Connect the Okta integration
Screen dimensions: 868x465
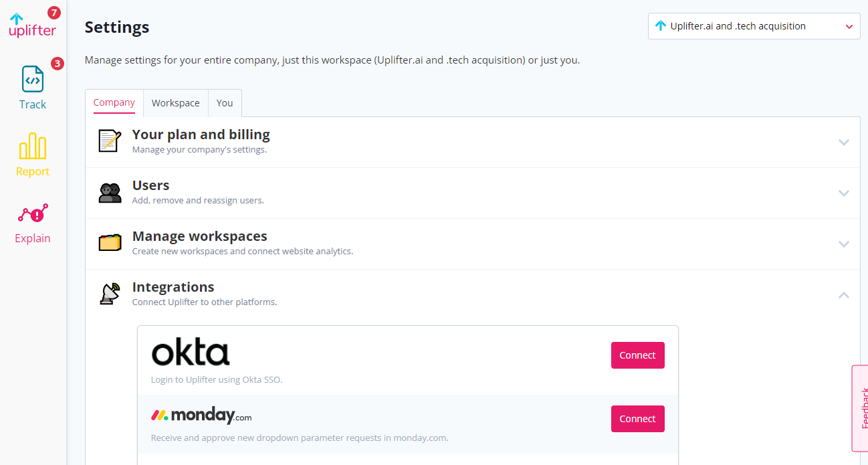(x=637, y=355)
